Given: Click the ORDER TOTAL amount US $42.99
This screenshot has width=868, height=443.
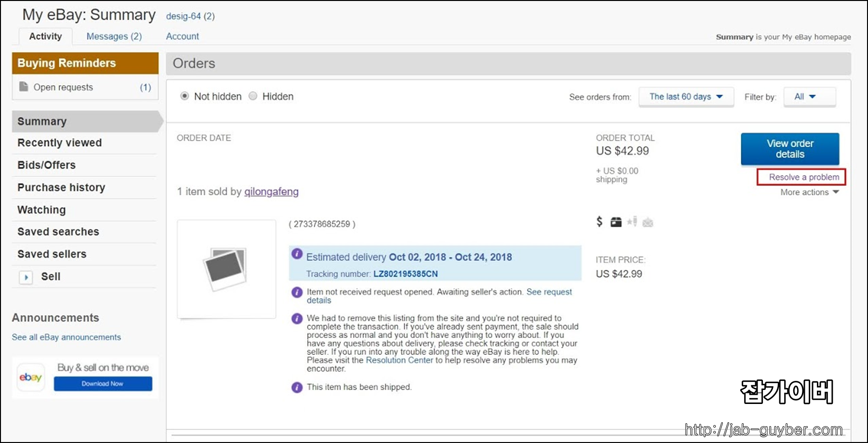Looking at the screenshot, I should click(x=622, y=151).
